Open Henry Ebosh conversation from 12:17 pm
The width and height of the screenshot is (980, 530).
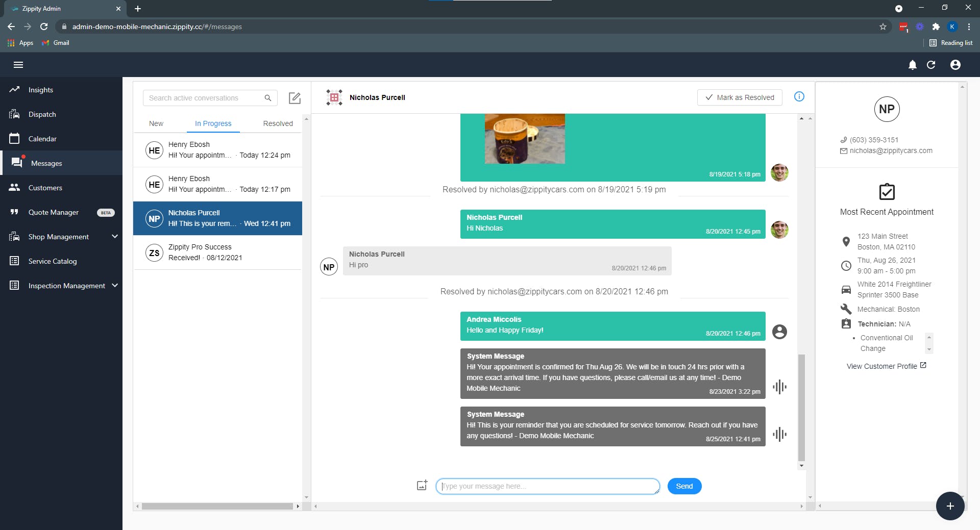click(218, 184)
